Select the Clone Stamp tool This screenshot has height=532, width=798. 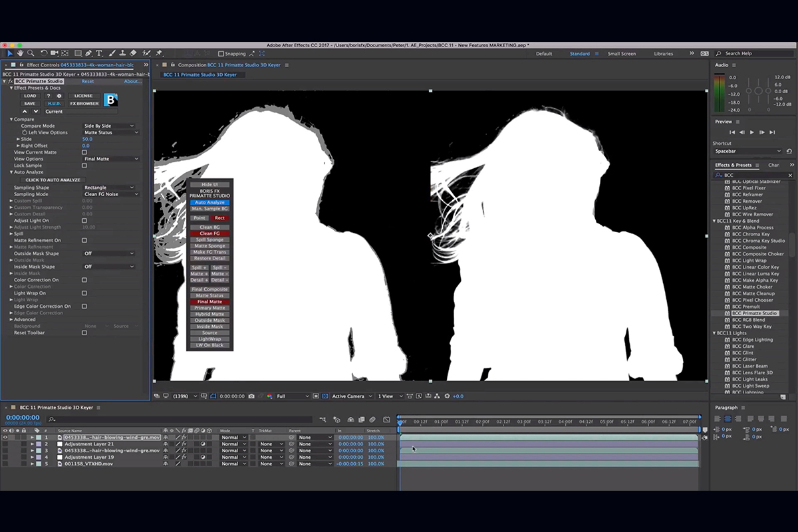[122, 53]
